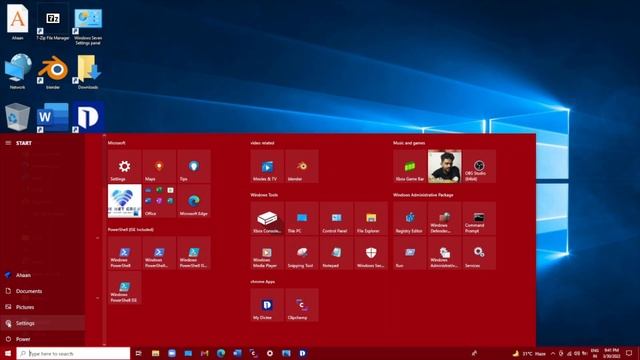The image size is (640, 360).
Task: Select the Ahsan desktop file icon
Action: (x=18, y=22)
